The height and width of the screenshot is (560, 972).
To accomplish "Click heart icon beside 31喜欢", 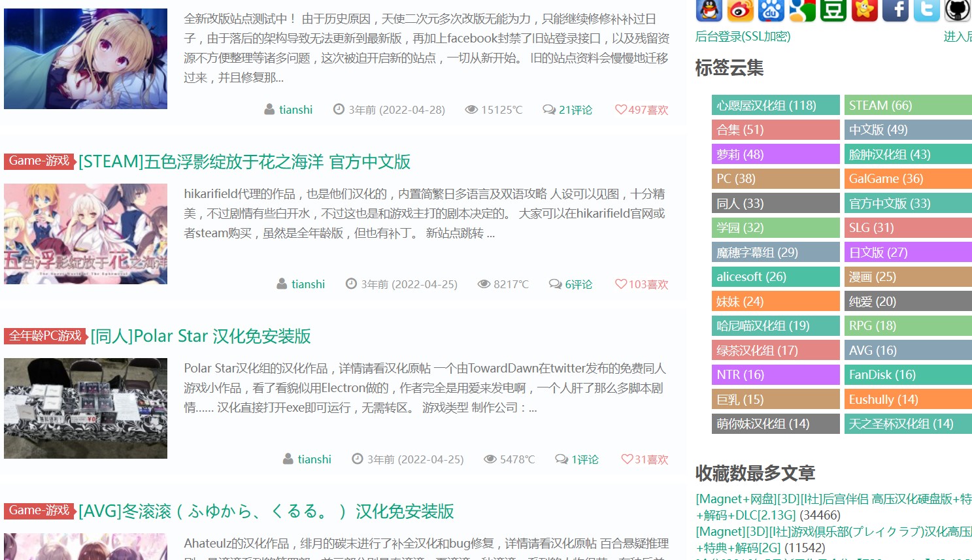I will (x=626, y=459).
